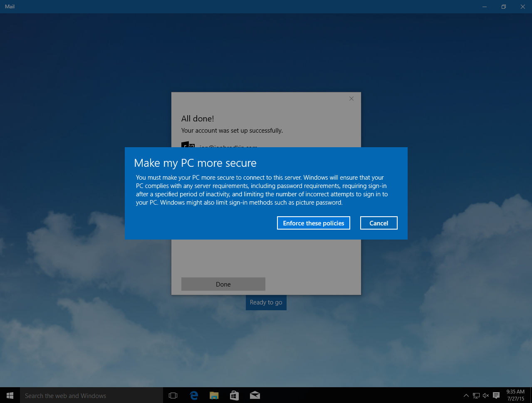Close the All done dialog with X
Image resolution: width=532 pixels, height=403 pixels.
(x=351, y=99)
